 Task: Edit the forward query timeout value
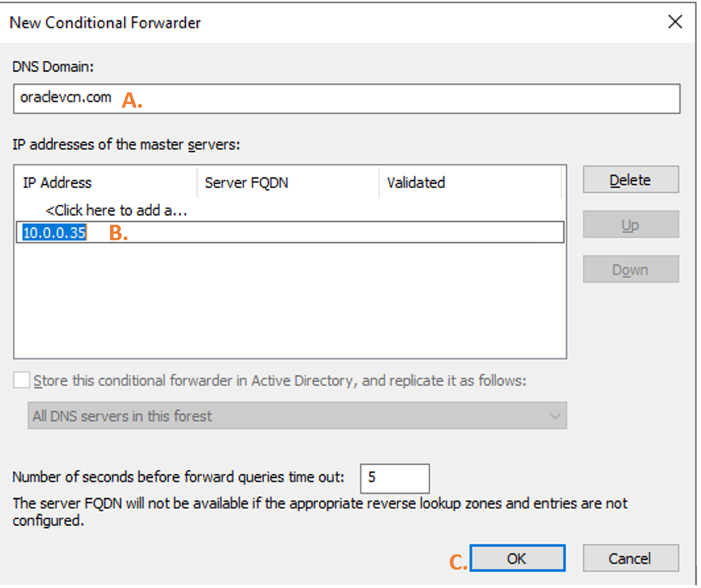(x=395, y=478)
